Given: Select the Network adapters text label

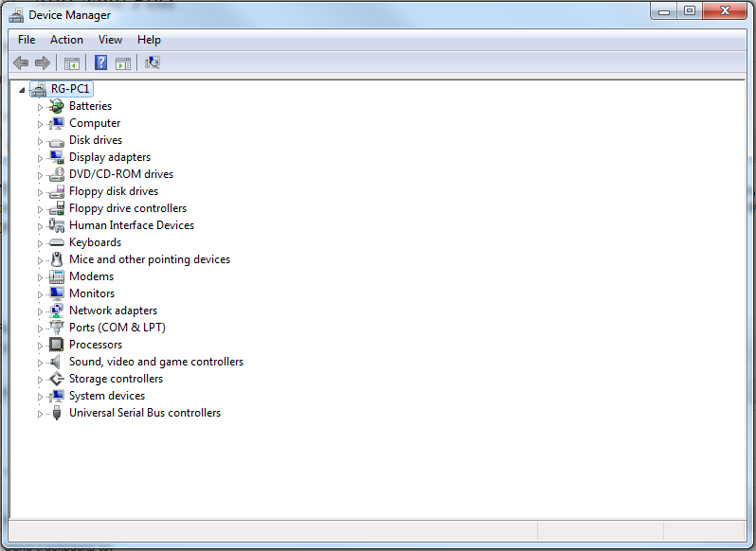Looking at the screenshot, I should coord(113,311).
